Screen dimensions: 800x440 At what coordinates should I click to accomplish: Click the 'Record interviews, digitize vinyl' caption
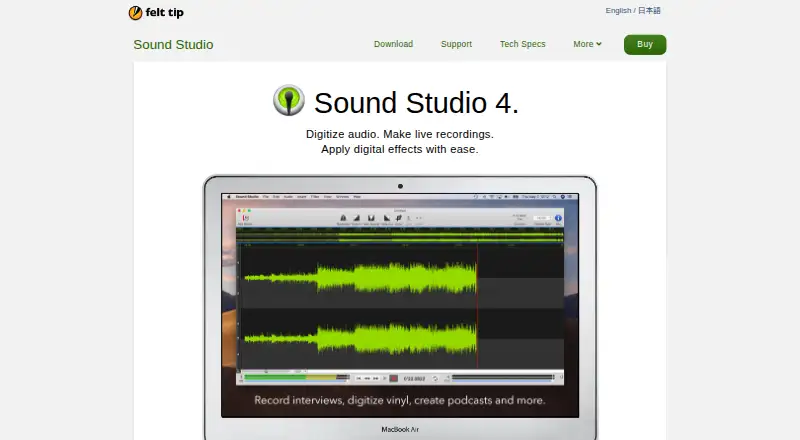[x=400, y=400]
